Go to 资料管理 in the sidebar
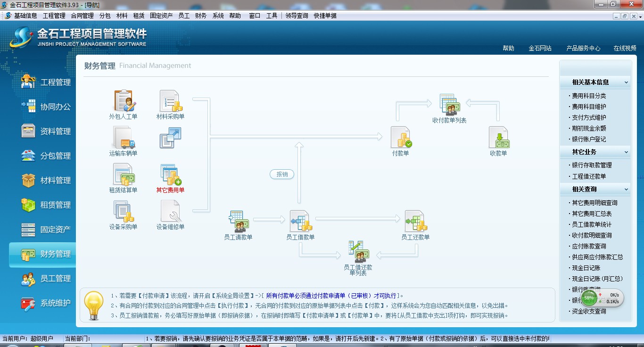The height and width of the screenshot is (347, 644). pos(46,131)
